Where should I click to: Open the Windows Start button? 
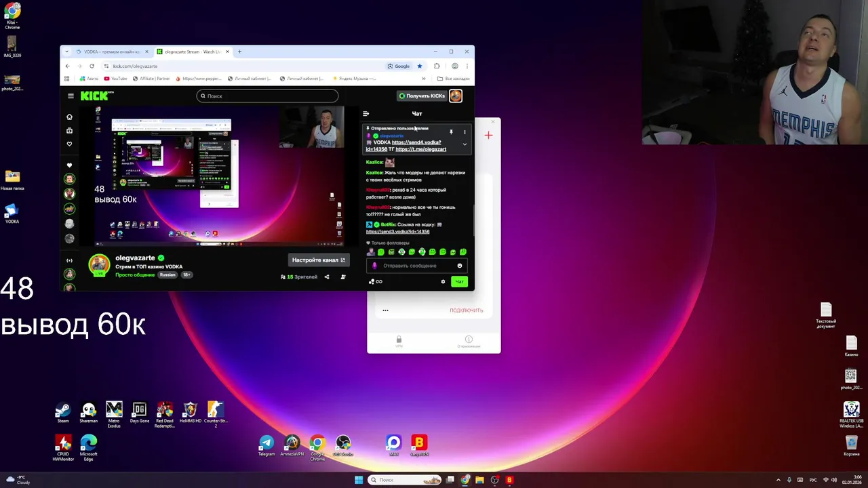[x=359, y=480]
